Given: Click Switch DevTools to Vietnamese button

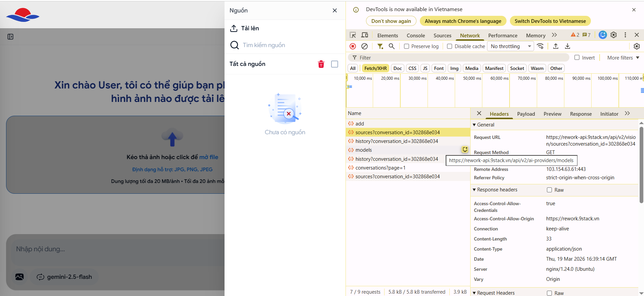Looking at the screenshot, I should [550, 21].
